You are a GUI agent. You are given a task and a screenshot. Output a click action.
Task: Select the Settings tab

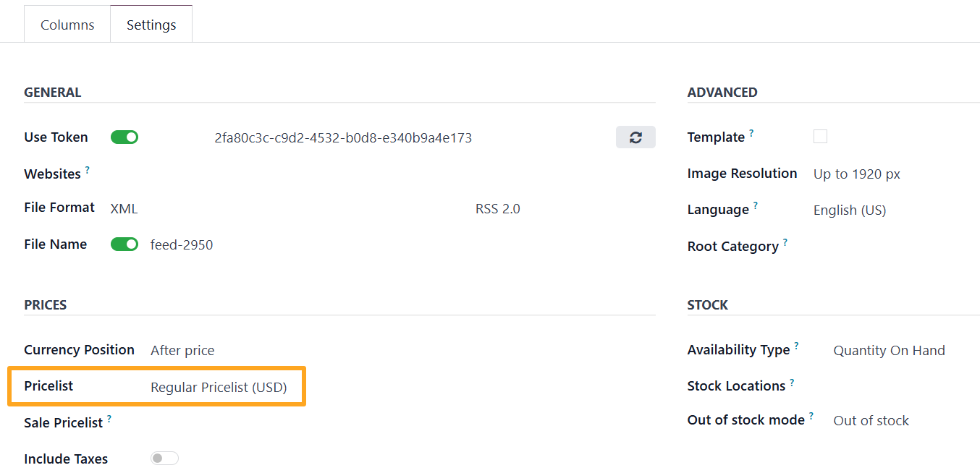[151, 24]
